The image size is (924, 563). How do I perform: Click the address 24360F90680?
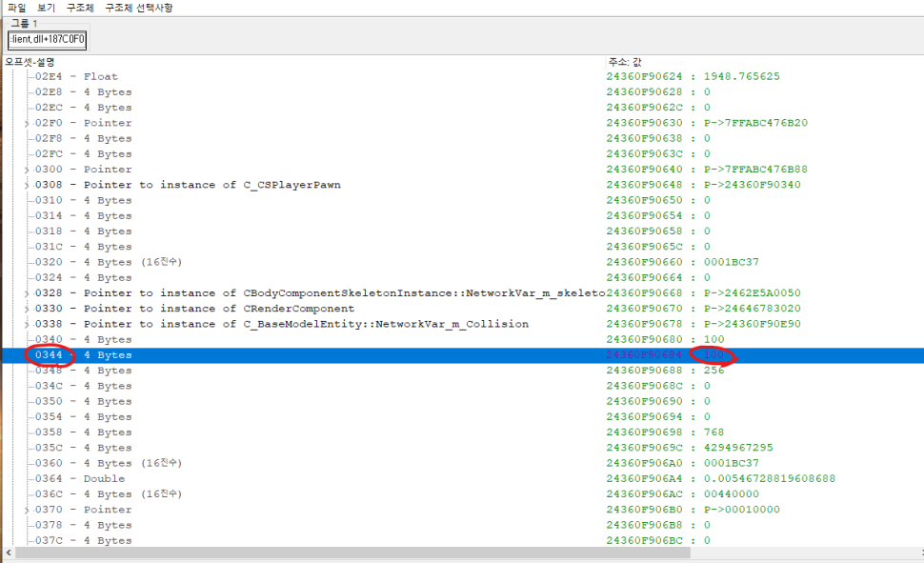pyautogui.click(x=644, y=339)
